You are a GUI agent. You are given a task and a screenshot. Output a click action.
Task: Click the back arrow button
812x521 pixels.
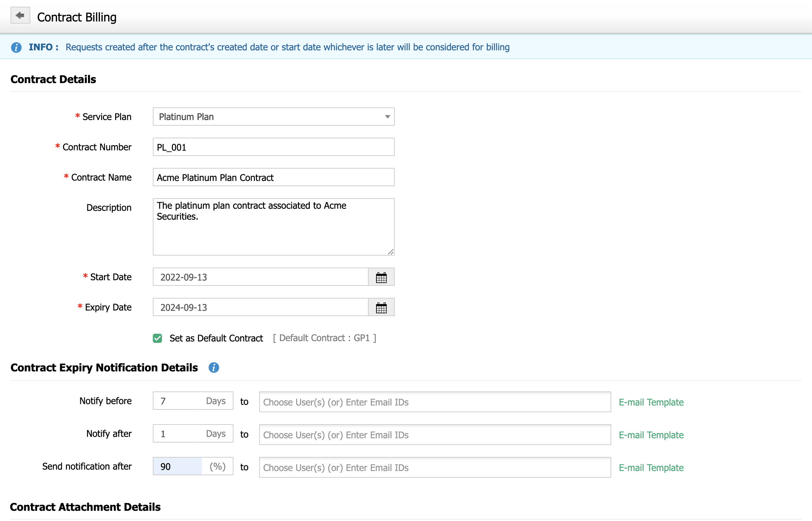click(20, 15)
